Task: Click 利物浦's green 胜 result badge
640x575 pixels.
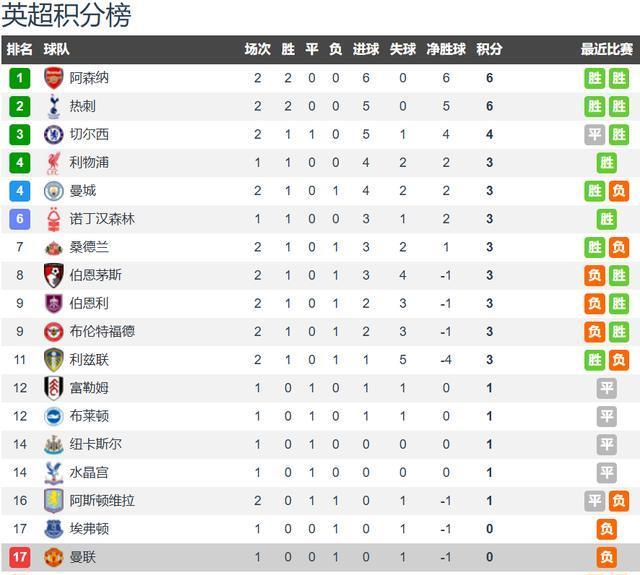Action: 606,162
